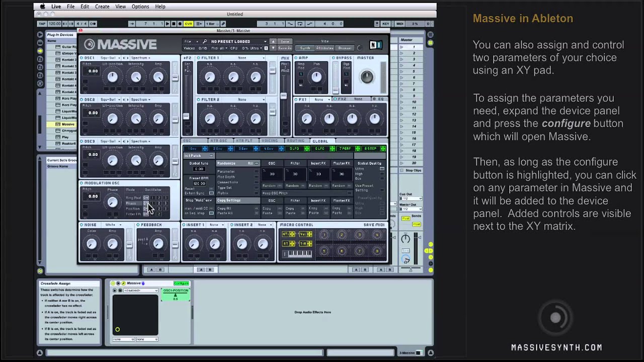Open the Help menu
This screenshot has width=644, height=362.
point(160,7)
